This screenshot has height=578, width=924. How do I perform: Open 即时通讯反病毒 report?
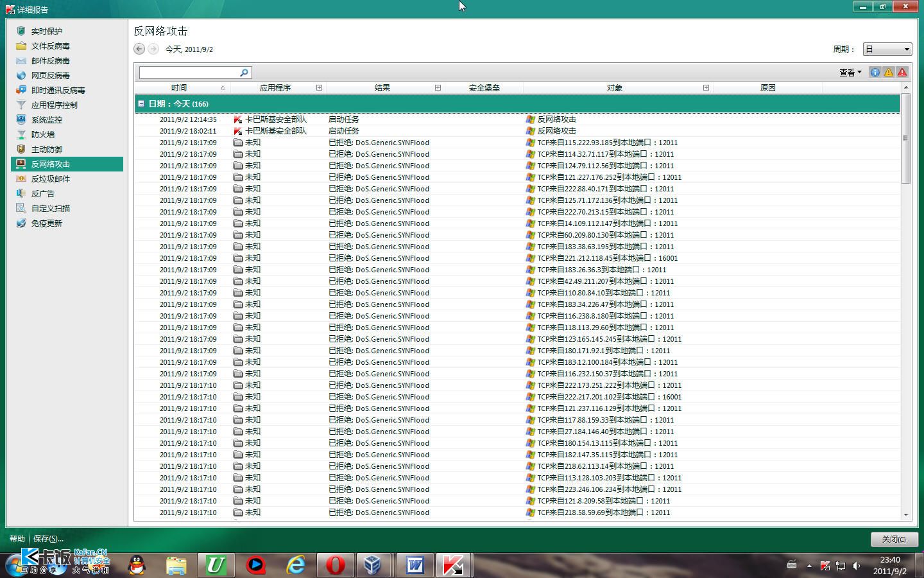58,90
